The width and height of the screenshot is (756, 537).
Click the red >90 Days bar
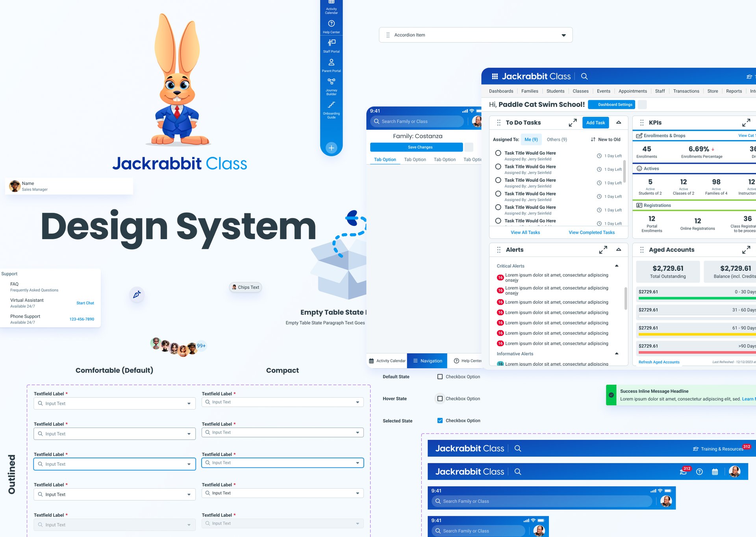[x=697, y=353]
